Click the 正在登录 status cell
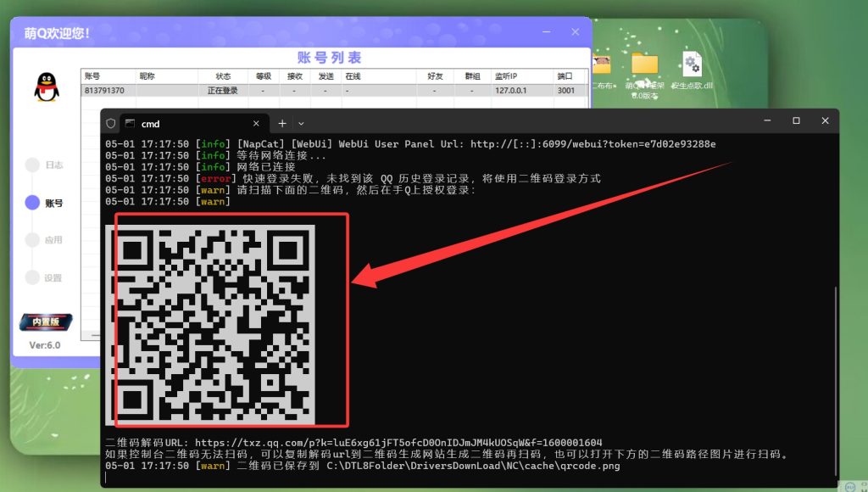Screen dimensions: 868x492 pos(223,90)
